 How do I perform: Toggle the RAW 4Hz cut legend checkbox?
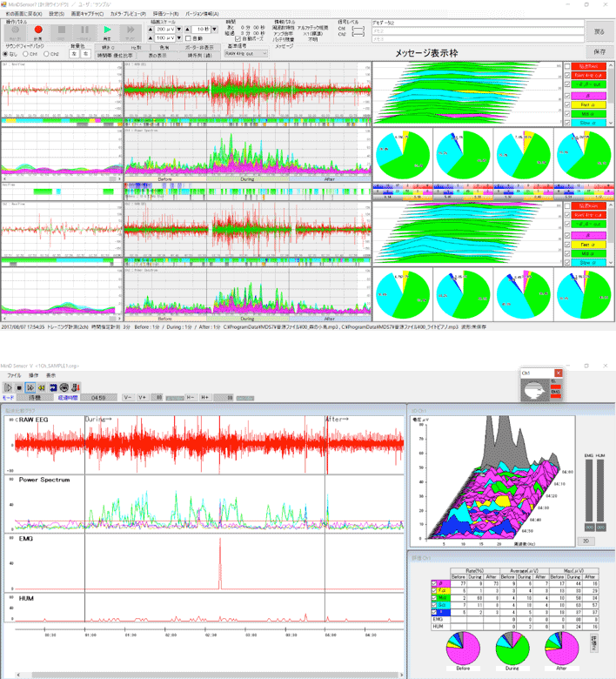[569, 76]
